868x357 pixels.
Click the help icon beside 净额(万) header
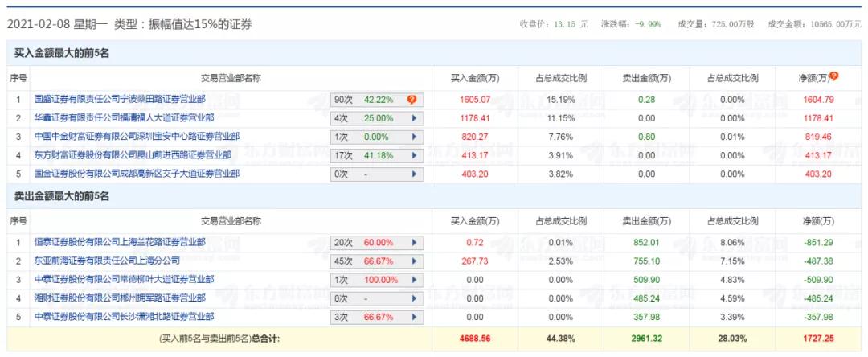click(833, 76)
